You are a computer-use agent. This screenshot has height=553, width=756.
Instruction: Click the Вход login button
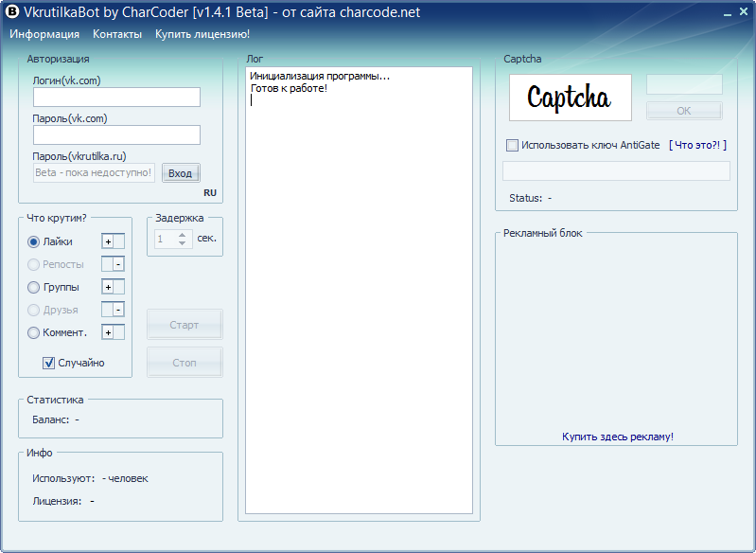pos(181,173)
